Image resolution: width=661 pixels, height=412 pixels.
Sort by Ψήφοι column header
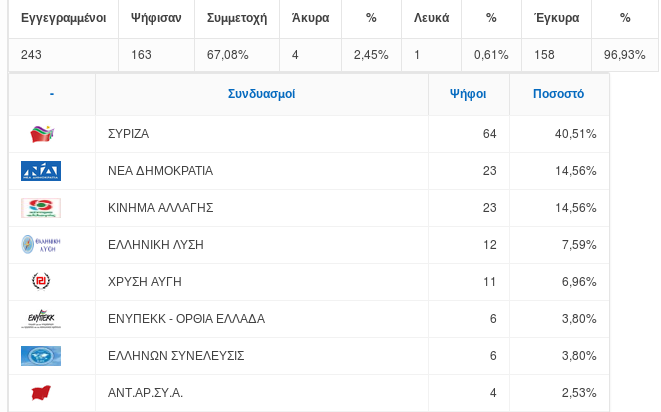[x=468, y=95]
